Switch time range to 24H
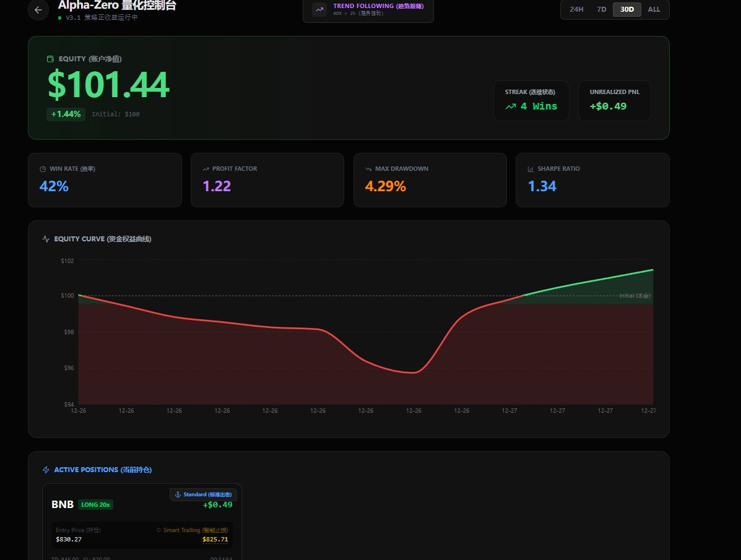This screenshot has height=560, width=741. coord(576,9)
